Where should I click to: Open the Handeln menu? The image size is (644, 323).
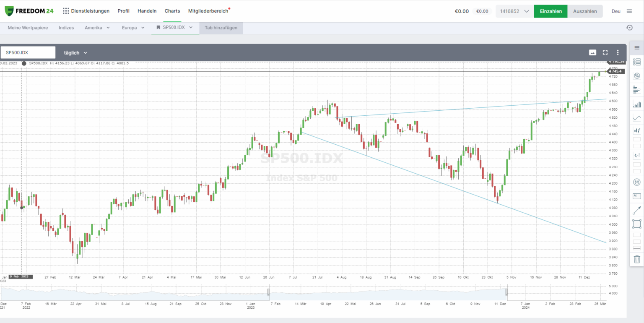point(147,11)
